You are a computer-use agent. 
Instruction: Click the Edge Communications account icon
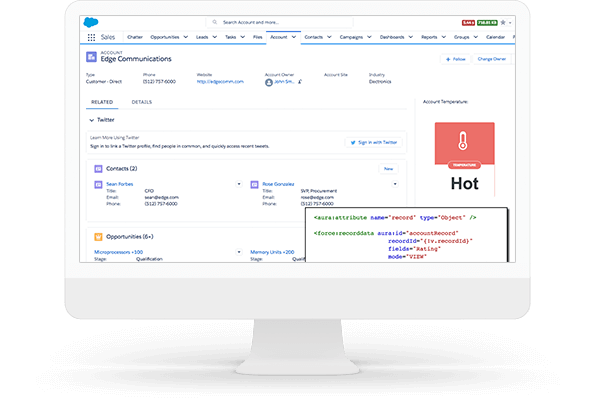[91, 57]
